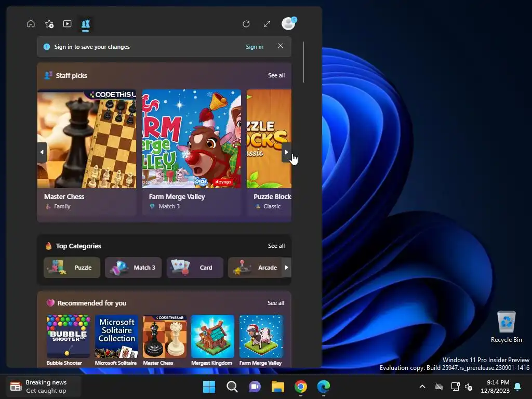Open the Windows Start menu

tap(209, 387)
